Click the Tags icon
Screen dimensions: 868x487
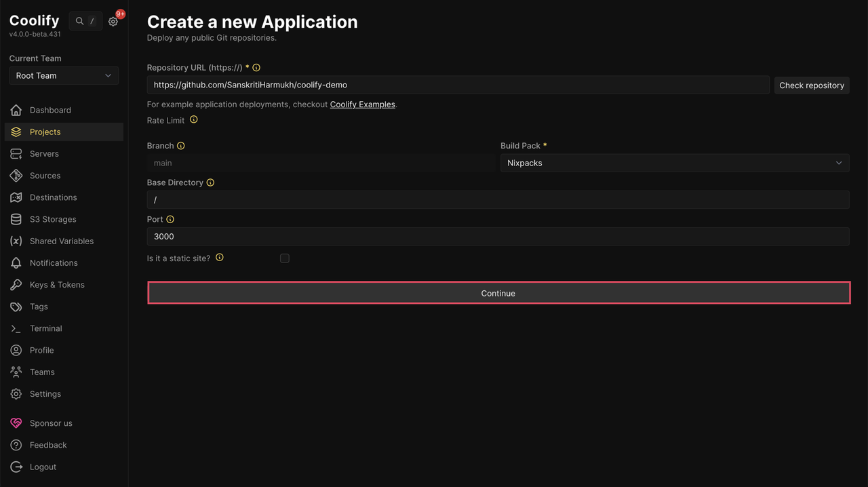click(x=16, y=307)
